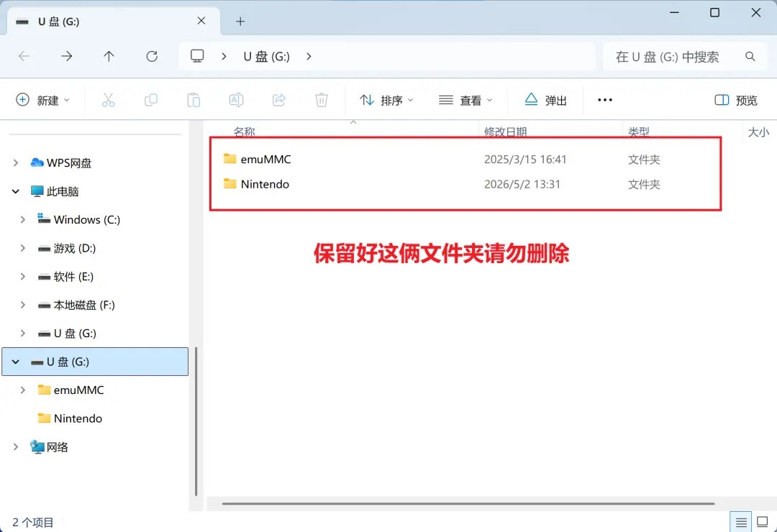Go up one folder level
This screenshot has width=777, height=532.
pyautogui.click(x=109, y=57)
